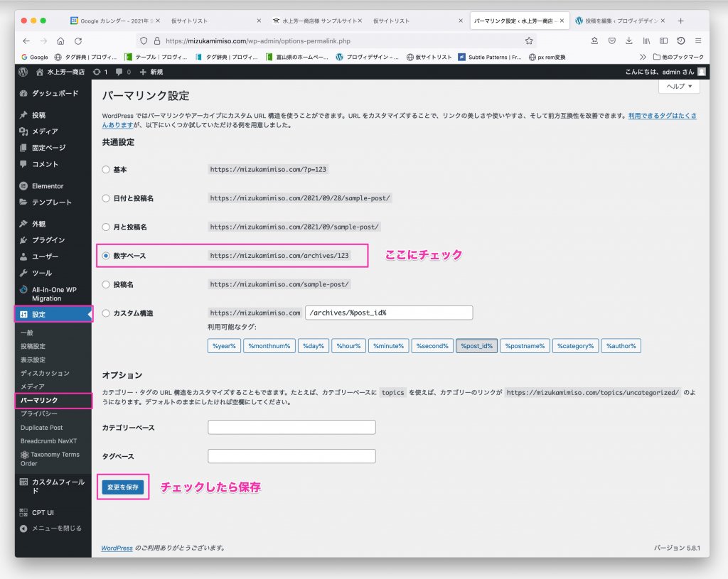
Task: Choose the 日付と投稿名 radio option
Action: click(106, 198)
